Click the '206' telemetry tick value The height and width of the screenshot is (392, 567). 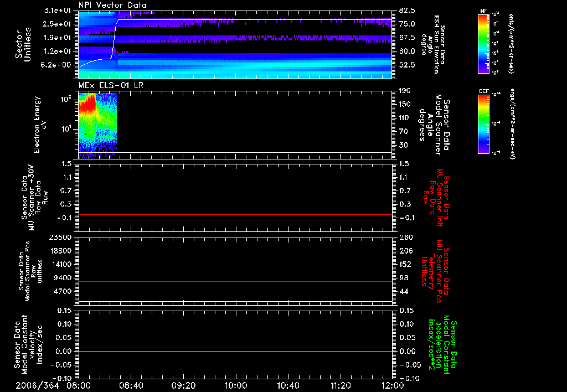[x=406, y=251]
